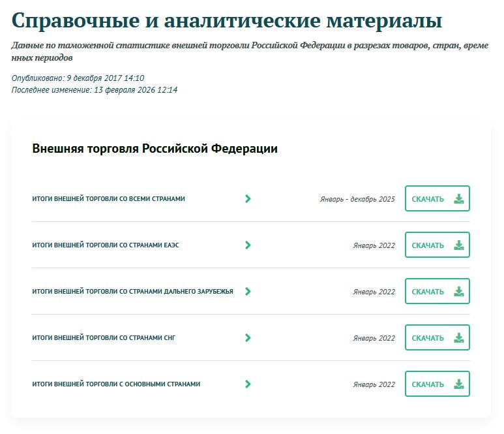504x434 pixels.
Task: Open 'Итоги внешней торговли со странами дальнего зарубежья'
Action: [x=132, y=292]
